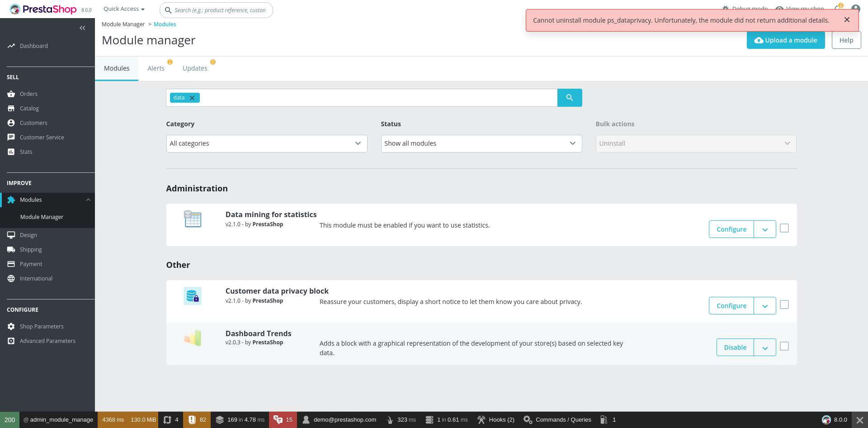Open actions chevron next to Dashboard Trends Disable
868x428 pixels.
coord(764,347)
